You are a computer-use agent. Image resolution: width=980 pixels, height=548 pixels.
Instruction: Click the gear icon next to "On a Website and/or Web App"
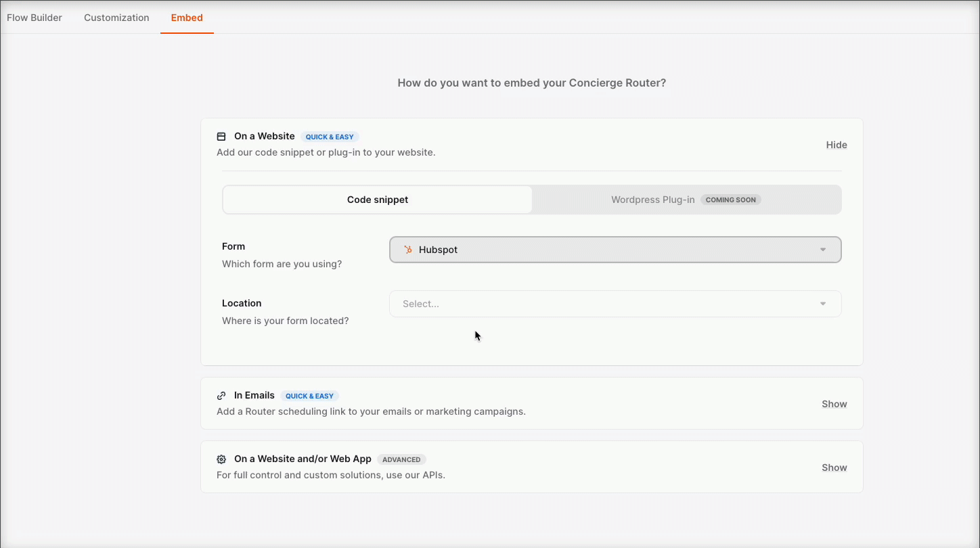(x=221, y=459)
